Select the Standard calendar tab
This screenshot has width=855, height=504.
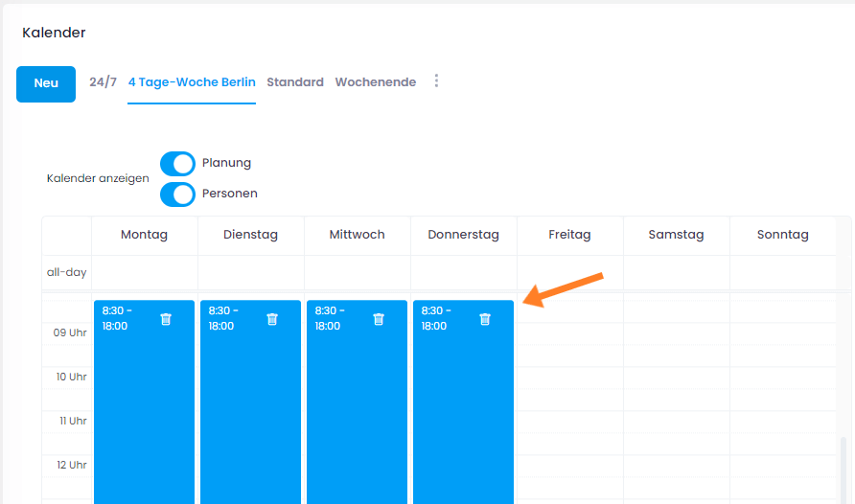pyautogui.click(x=295, y=82)
